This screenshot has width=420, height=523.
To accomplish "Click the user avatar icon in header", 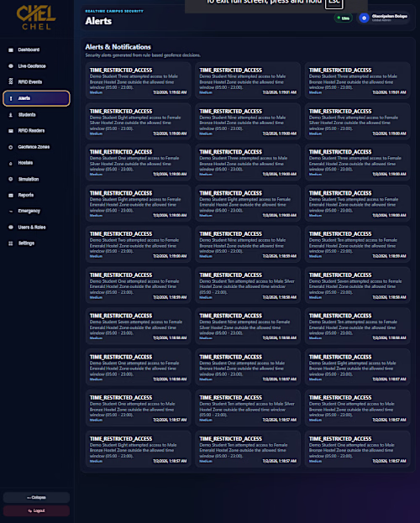I will [x=364, y=18].
